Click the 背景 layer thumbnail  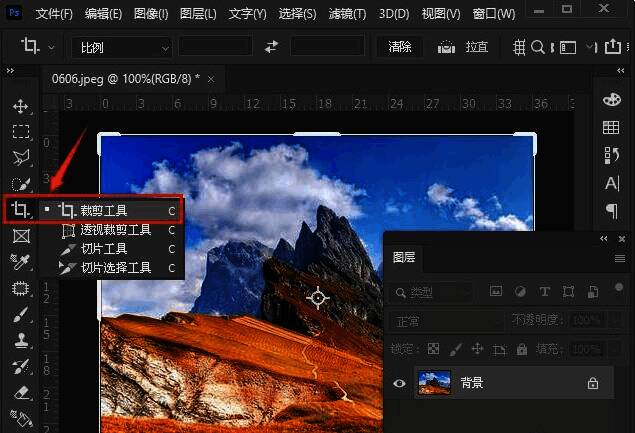434,382
